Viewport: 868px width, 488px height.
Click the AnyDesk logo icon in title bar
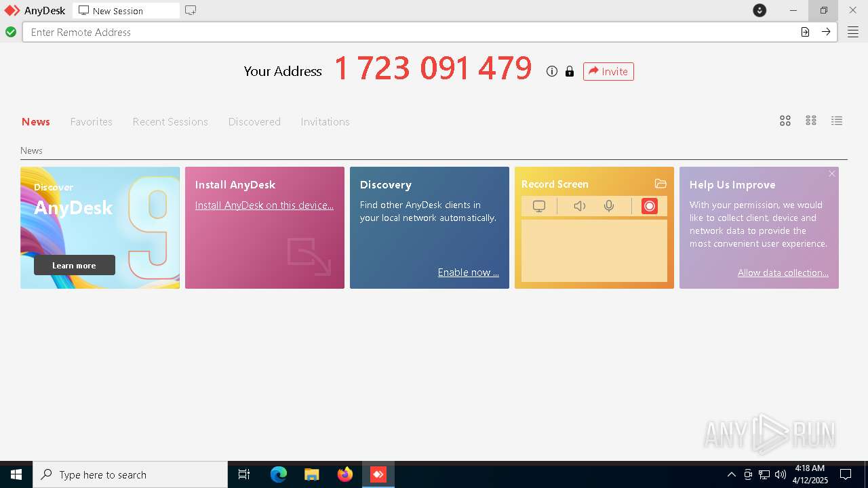tap(12, 10)
